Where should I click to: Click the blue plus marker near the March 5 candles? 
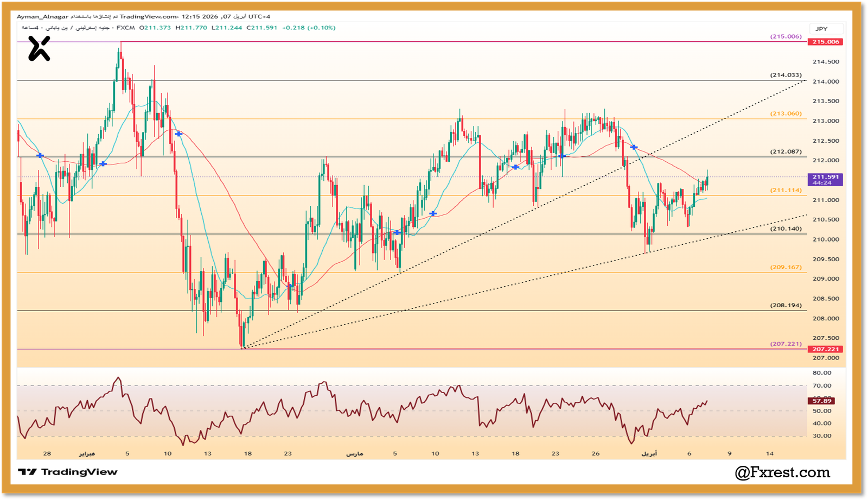coord(397,231)
